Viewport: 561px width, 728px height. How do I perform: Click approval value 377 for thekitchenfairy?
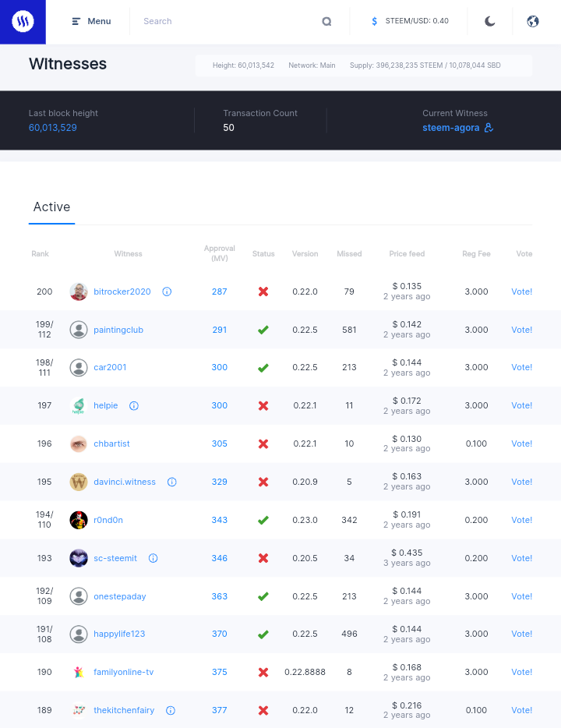click(x=220, y=710)
